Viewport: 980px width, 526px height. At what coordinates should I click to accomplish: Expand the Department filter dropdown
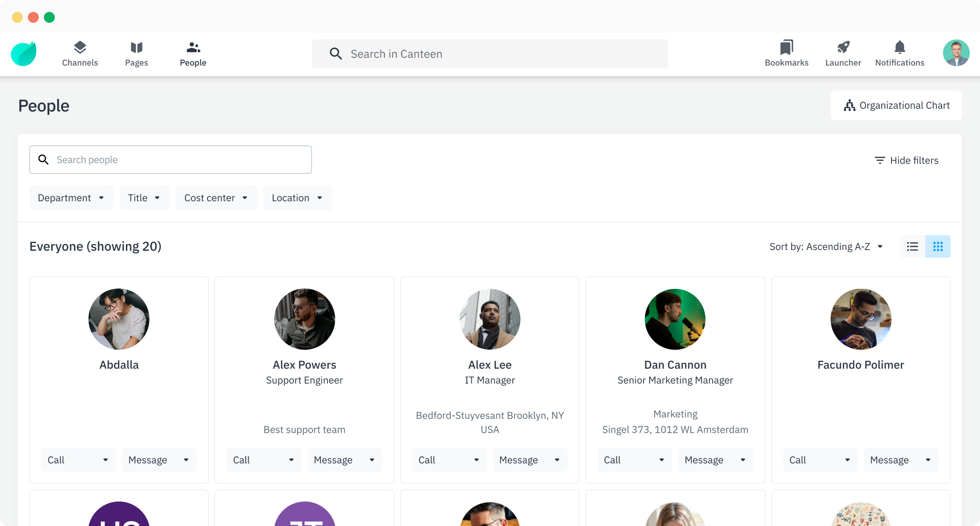71,198
